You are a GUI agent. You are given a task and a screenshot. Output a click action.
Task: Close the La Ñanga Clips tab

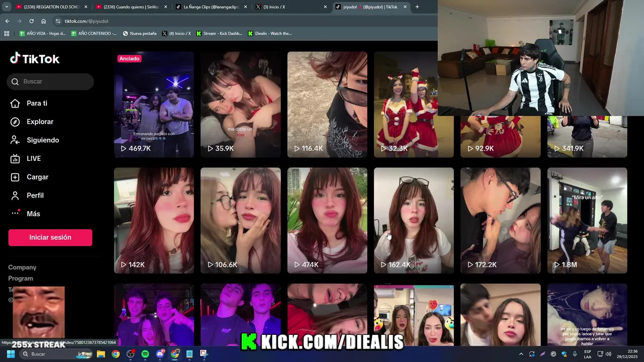[x=246, y=7]
